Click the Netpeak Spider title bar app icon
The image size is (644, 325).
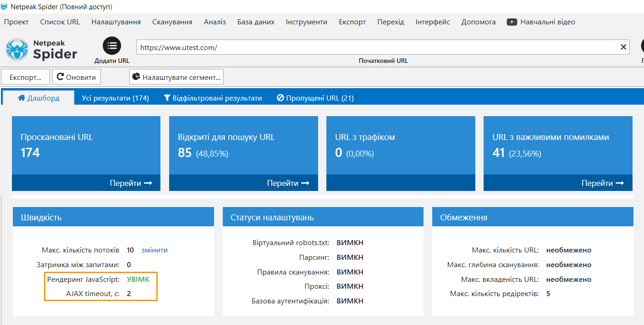(x=4, y=7)
